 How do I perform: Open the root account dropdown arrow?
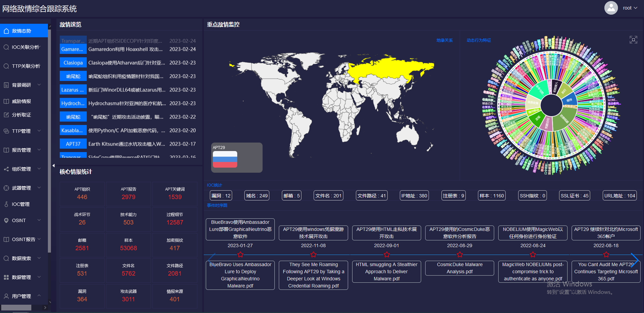click(635, 8)
